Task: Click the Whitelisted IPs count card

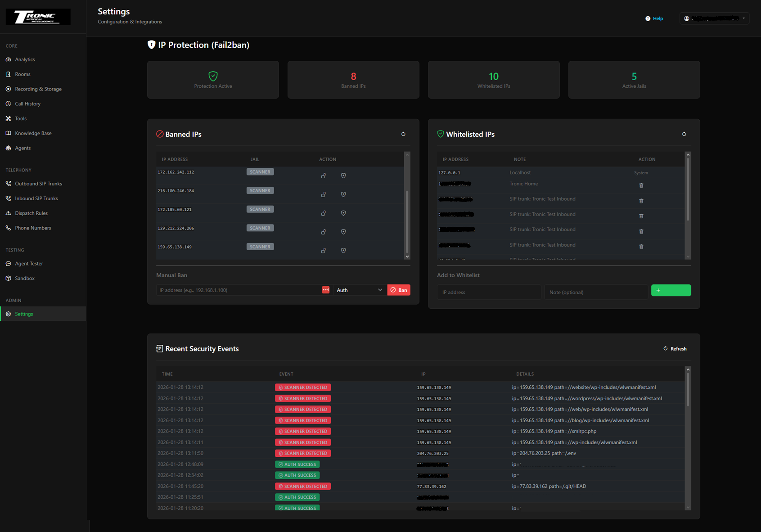Action: (494, 80)
